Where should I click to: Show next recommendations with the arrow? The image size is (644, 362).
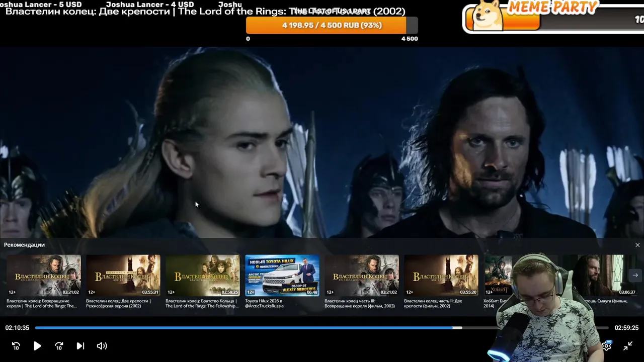[x=635, y=275]
